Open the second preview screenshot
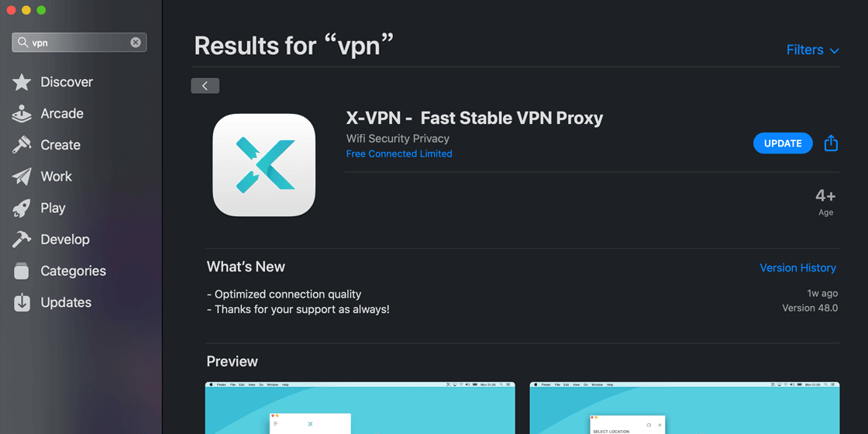868x434 pixels. pos(685,408)
